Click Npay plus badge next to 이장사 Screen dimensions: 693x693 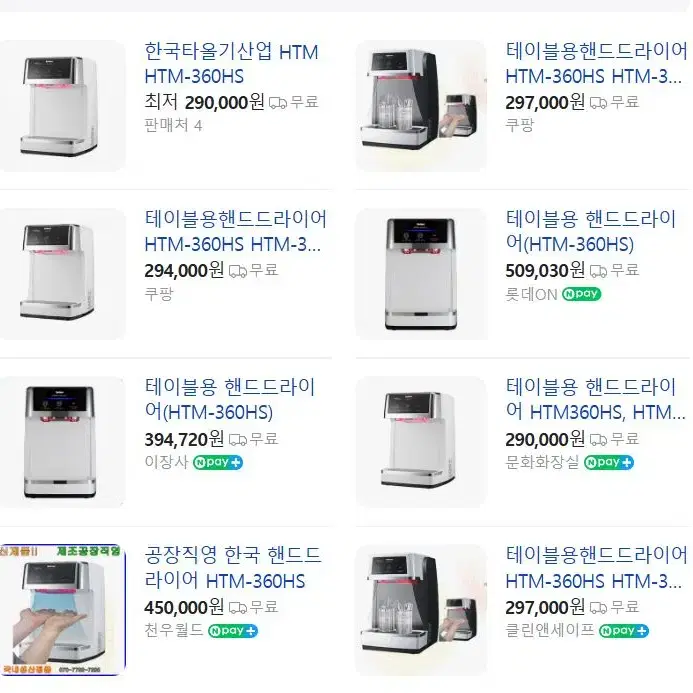pos(218,462)
